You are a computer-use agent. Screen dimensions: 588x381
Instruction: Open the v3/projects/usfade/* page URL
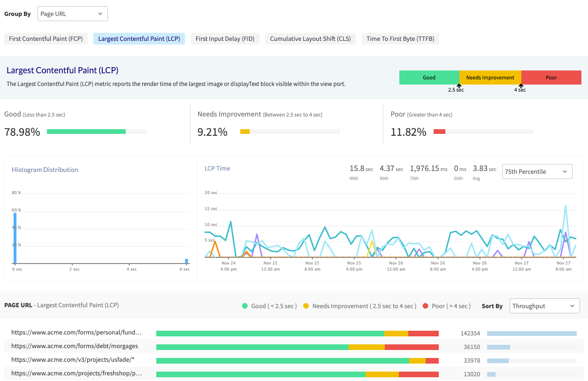[73, 360]
